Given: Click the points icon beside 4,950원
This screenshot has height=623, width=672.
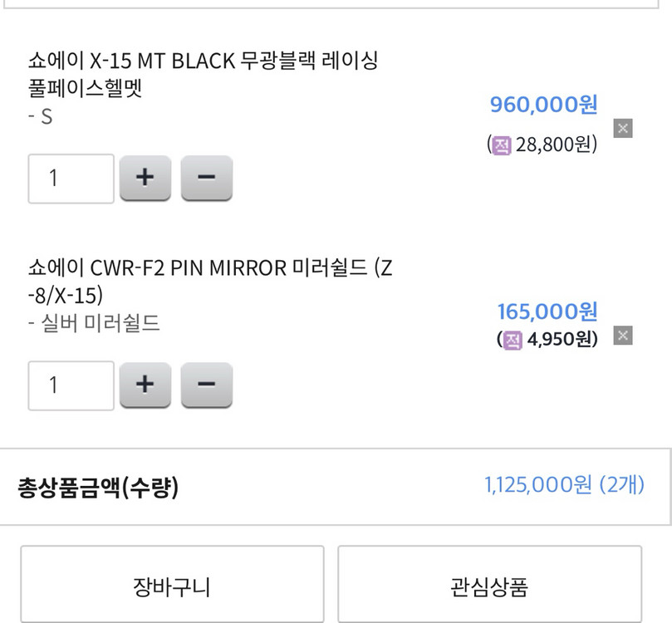Looking at the screenshot, I should coord(513,340).
